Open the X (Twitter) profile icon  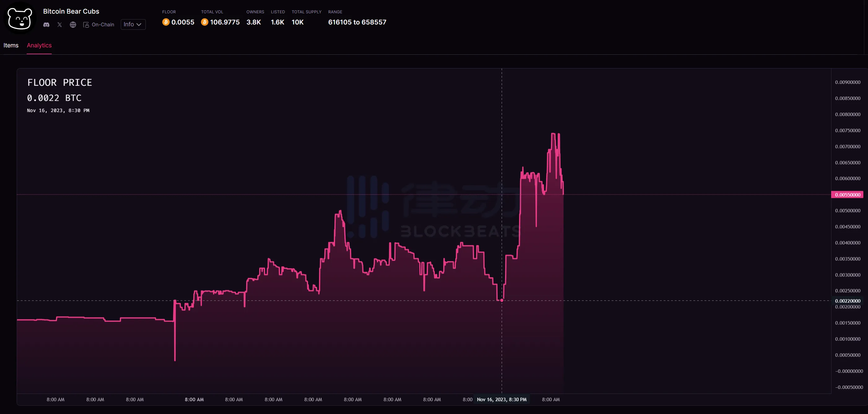point(60,24)
